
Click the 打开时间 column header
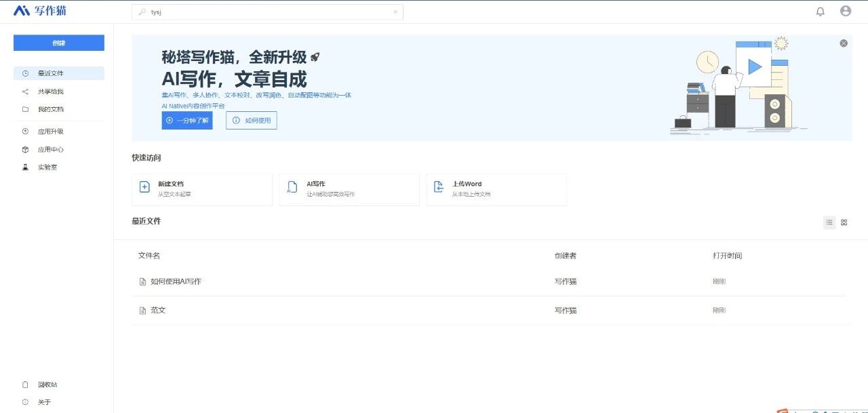[727, 256]
